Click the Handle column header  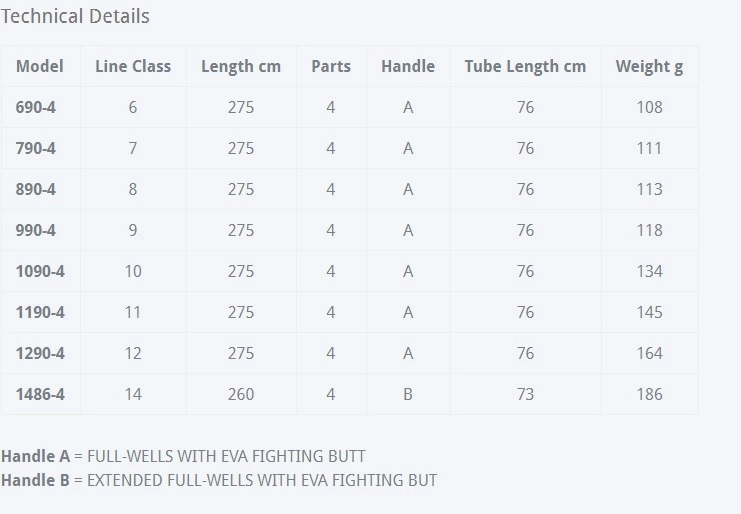[408, 66]
